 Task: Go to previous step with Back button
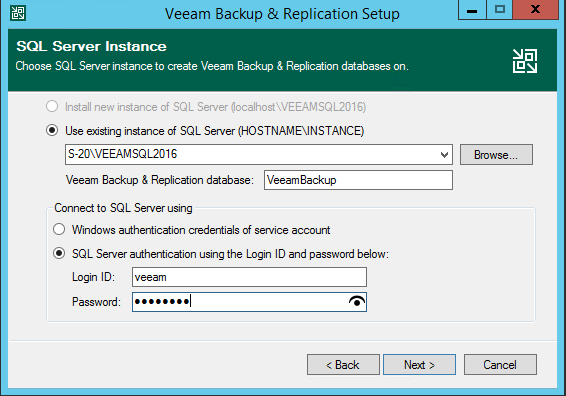click(x=343, y=365)
